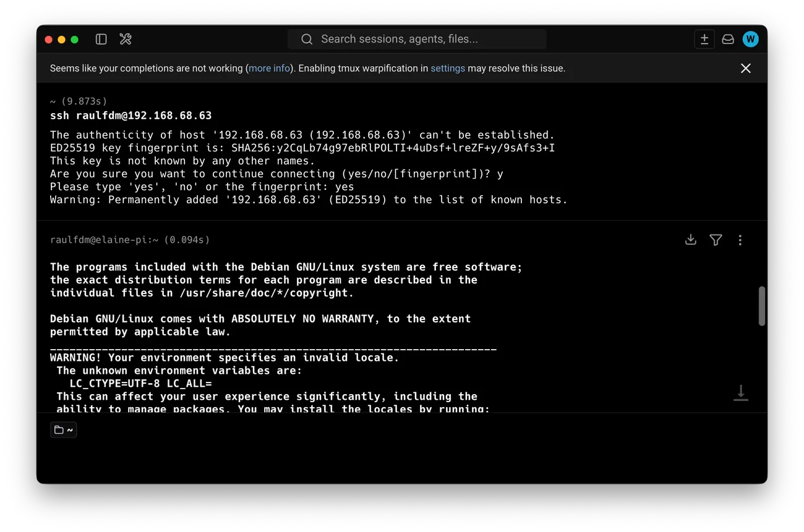Click 'The unknown environment variables are:' line
Screen dimensions: 804x532
pos(179,371)
